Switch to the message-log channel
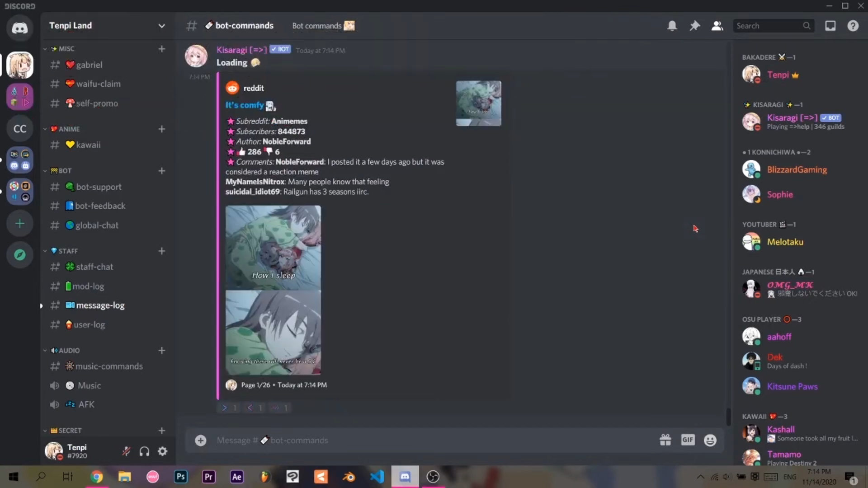Screen dimensions: 868x488 click(100, 305)
